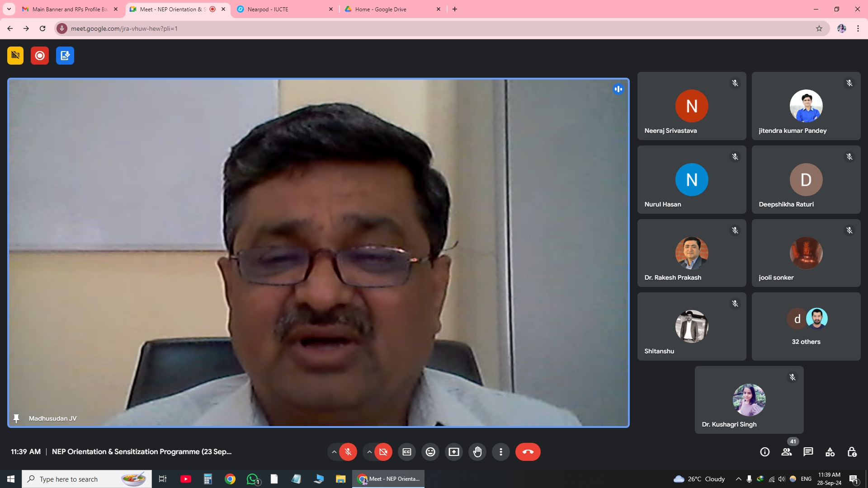
Task: Show everyone via people icon with 41 badge
Action: pyautogui.click(x=787, y=452)
